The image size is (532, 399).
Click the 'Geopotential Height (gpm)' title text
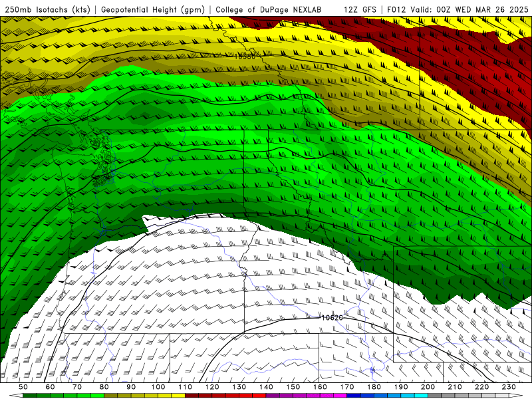(x=153, y=10)
